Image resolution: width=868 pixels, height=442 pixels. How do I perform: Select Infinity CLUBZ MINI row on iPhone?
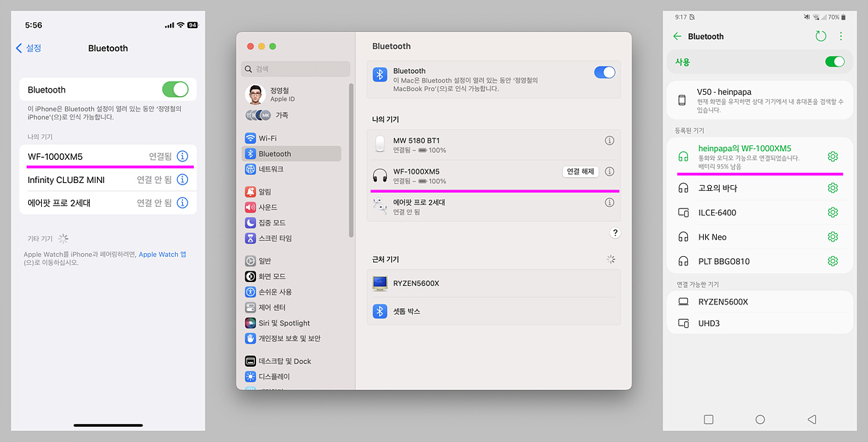108,179
